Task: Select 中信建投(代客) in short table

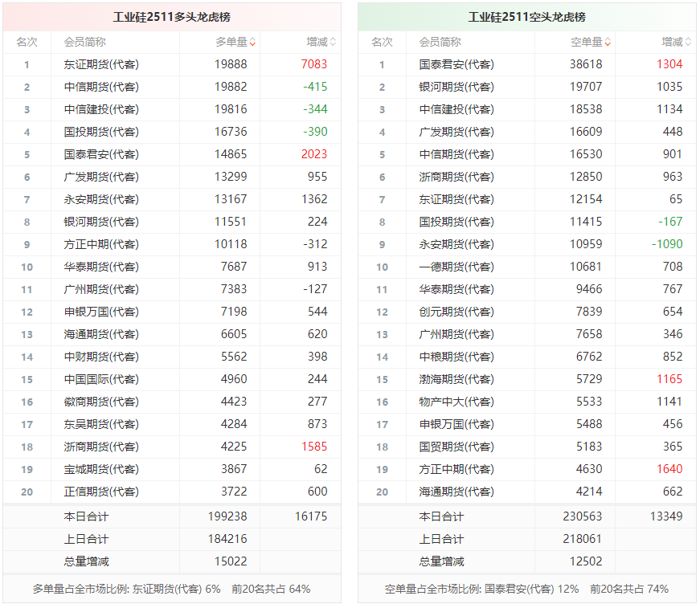Action: click(456, 110)
